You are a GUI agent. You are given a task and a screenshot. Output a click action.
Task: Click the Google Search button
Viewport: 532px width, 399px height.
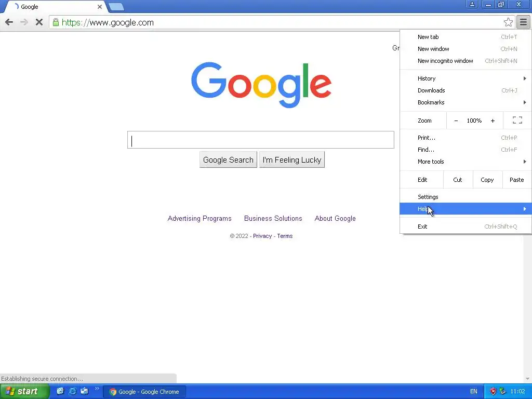pyautogui.click(x=228, y=159)
